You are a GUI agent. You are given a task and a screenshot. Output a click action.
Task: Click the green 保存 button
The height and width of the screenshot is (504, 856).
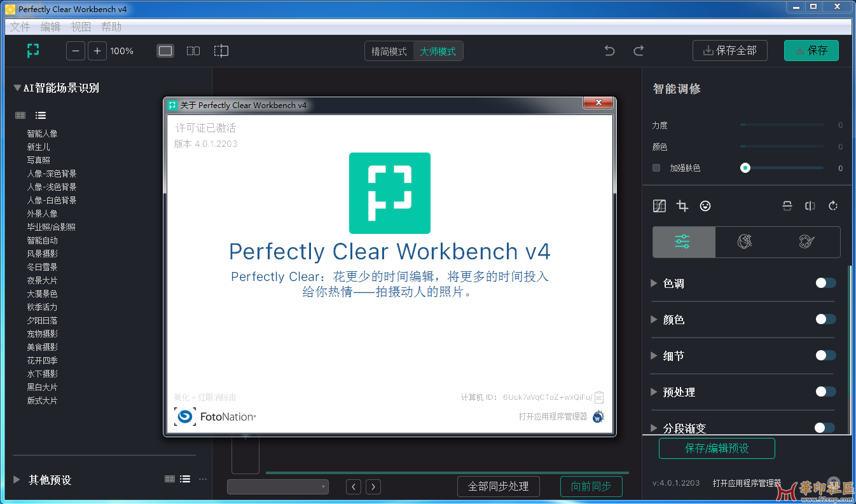coord(811,51)
